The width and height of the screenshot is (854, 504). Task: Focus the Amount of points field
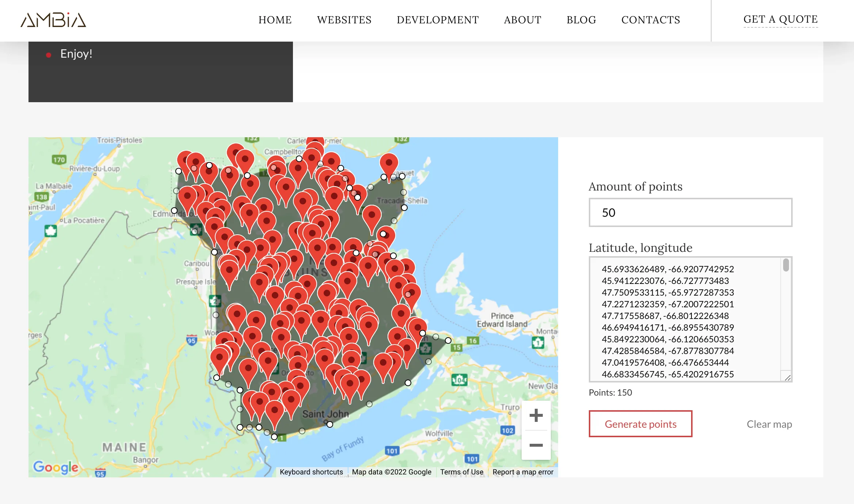[x=690, y=212]
